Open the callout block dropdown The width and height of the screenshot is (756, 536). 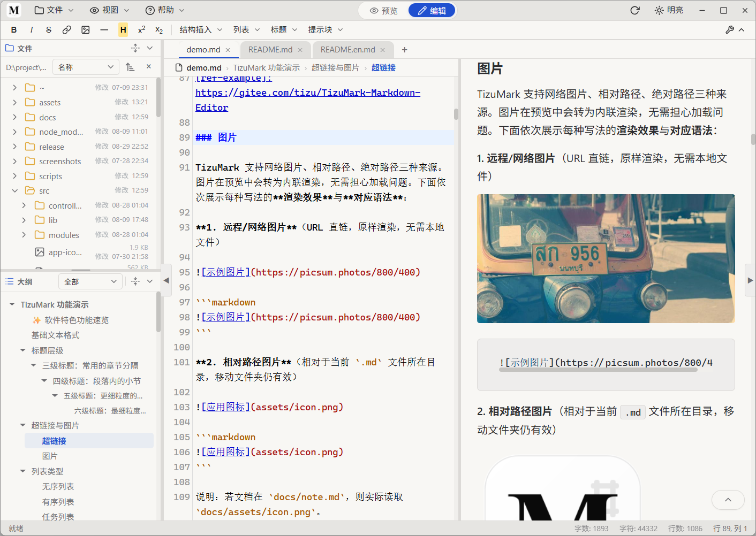coord(325,30)
